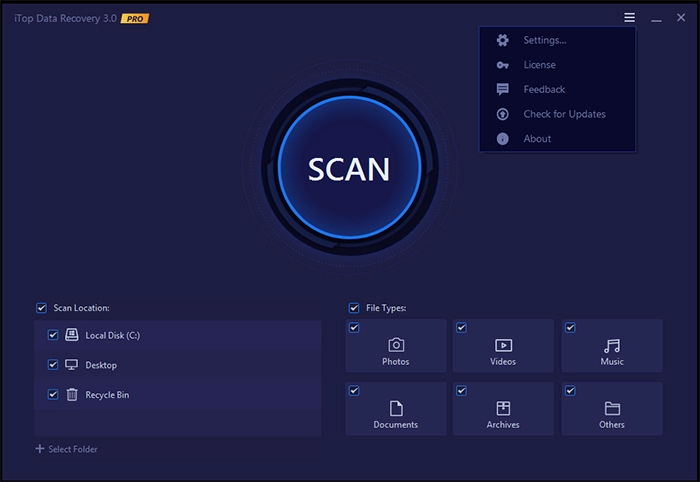Click the Recycle Bin trash icon
The width and height of the screenshot is (700, 482).
tap(72, 395)
